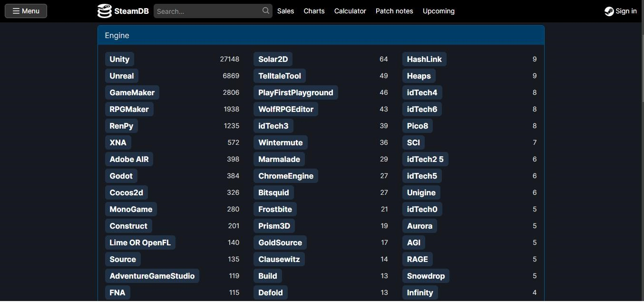Select the Construct engine tag
This screenshot has height=302, width=644.
pyautogui.click(x=128, y=226)
